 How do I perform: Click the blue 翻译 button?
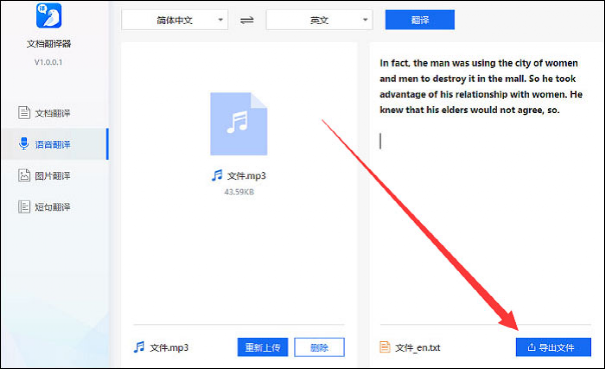pos(420,20)
